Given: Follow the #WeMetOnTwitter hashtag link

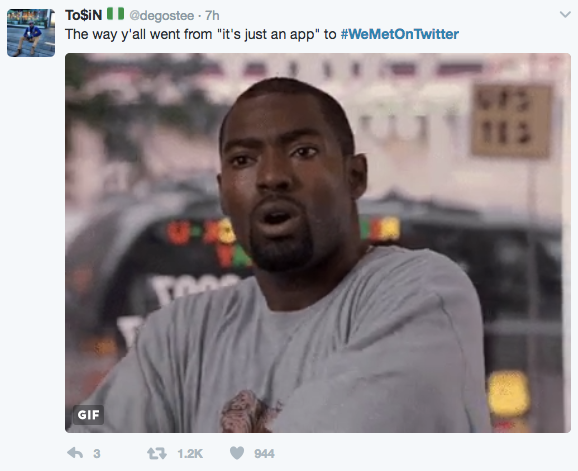Looking at the screenshot, I should coord(400,34).
